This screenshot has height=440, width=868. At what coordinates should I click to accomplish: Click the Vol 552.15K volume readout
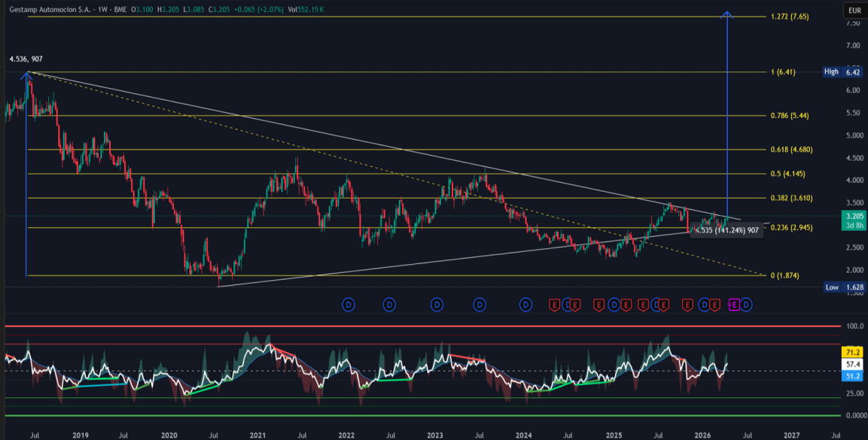[x=307, y=8]
